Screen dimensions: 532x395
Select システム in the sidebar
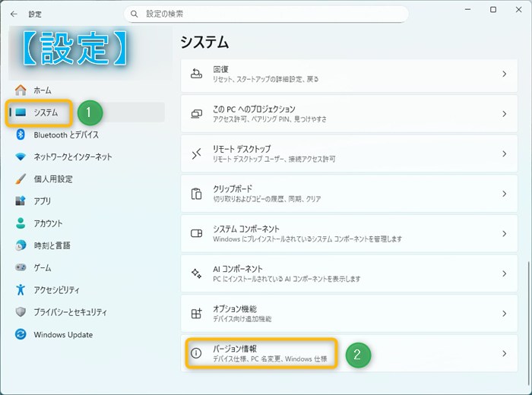click(46, 112)
